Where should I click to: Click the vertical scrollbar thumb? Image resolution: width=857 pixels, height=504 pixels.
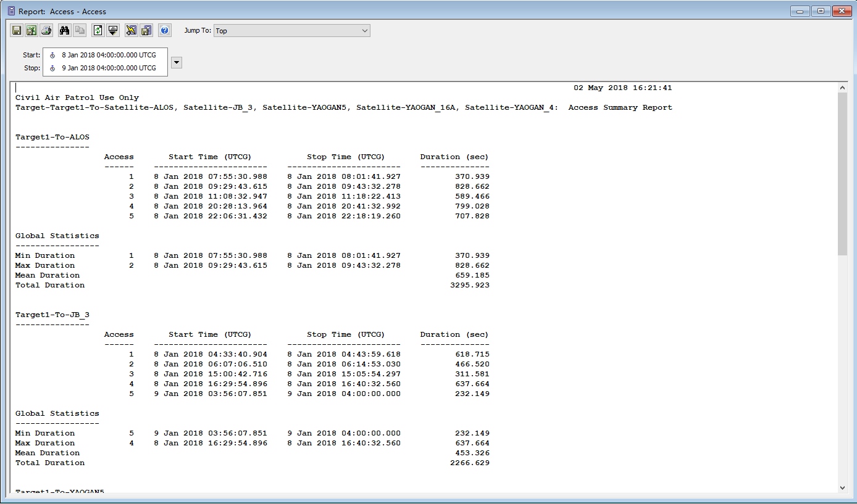(x=842, y=173)
